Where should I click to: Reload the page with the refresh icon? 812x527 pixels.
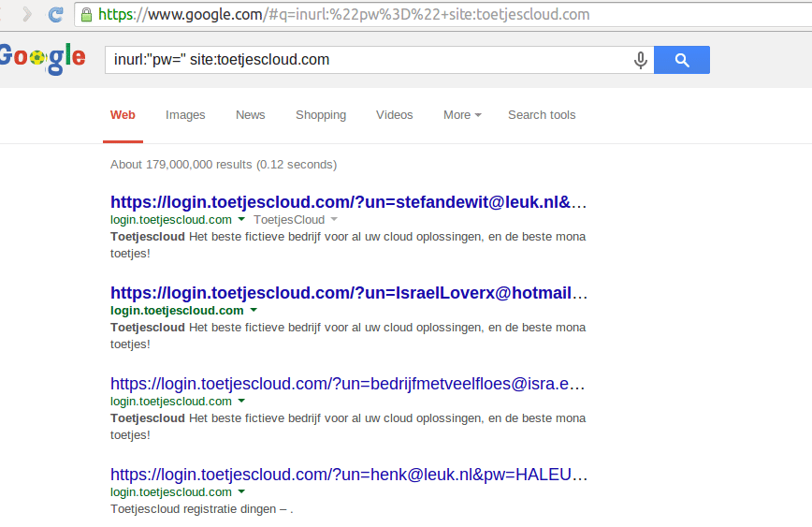[55, 15]
